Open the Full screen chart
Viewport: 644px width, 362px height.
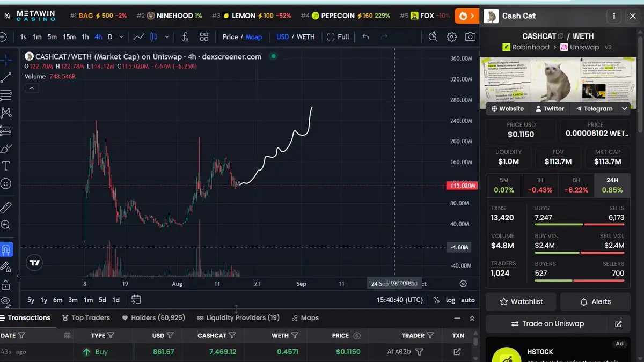[338, 37]
